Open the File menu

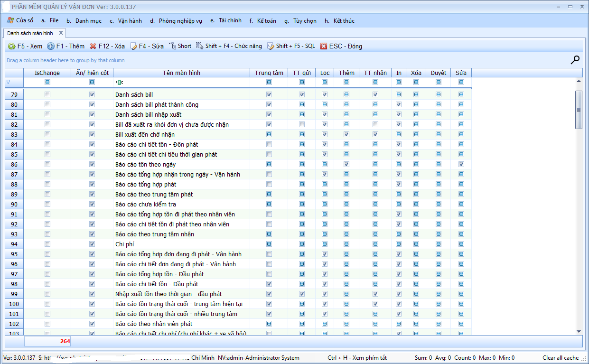(x=50, y=20)
